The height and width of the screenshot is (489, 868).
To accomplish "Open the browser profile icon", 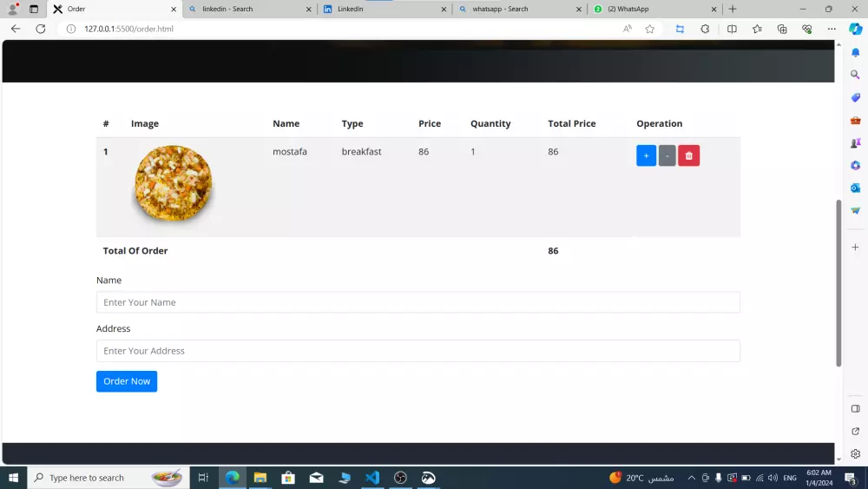I will (13, 9).
